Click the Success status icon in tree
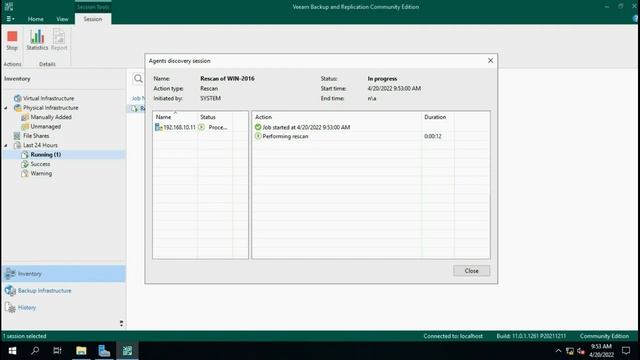The width and height of the screenshot is (640, 360). [x=24, y=164]
